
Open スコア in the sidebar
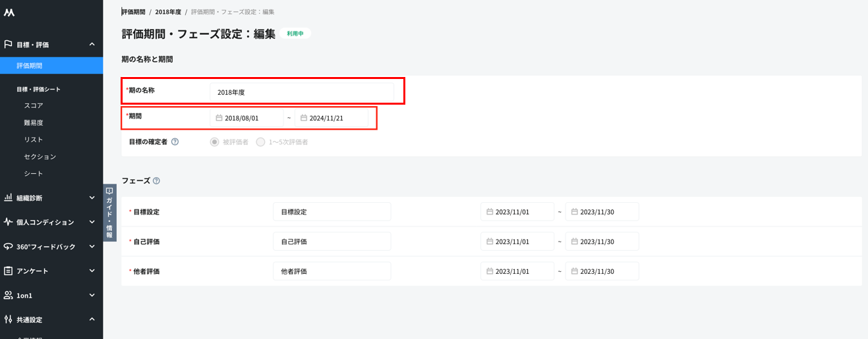[x=34, y=105]
